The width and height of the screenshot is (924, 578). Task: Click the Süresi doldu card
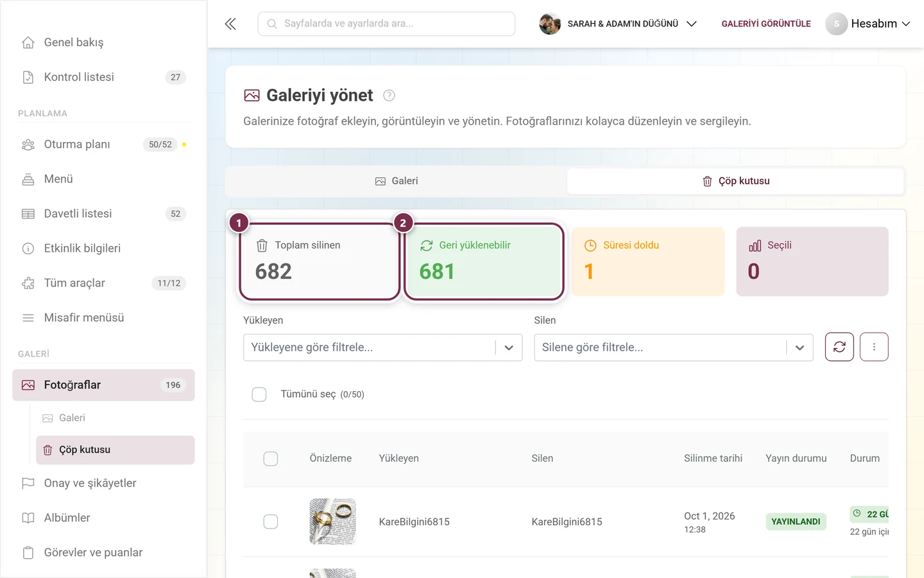(648, 261)
